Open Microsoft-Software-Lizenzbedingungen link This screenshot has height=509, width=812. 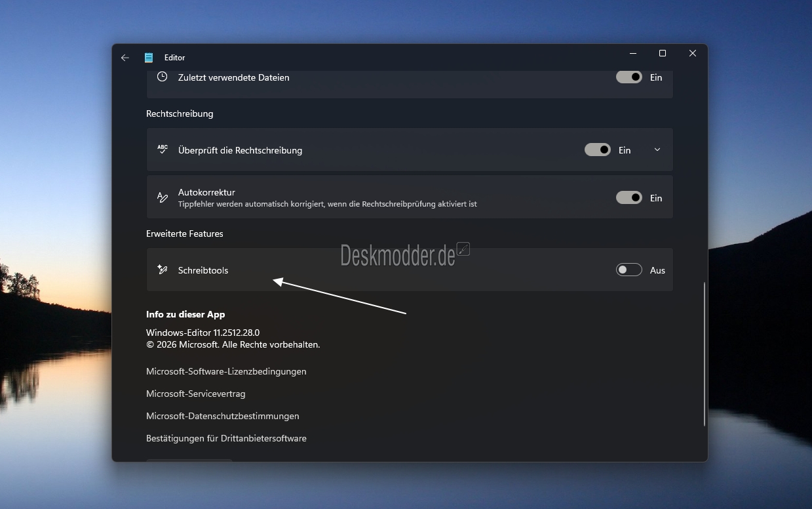point(226,371)
